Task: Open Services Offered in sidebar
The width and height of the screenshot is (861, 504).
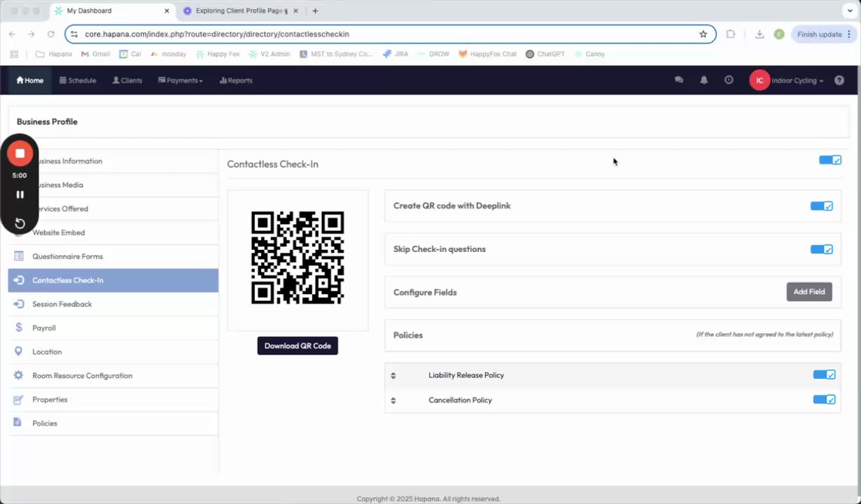Action: click(113, 209)
